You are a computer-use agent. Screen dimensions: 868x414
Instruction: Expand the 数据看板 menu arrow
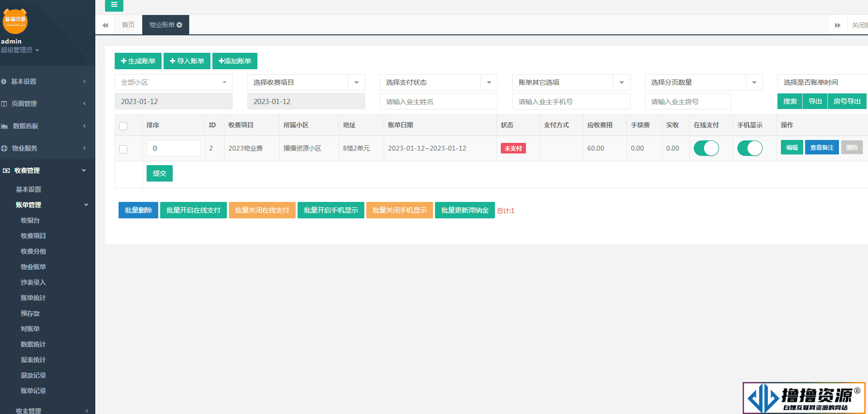85,126
